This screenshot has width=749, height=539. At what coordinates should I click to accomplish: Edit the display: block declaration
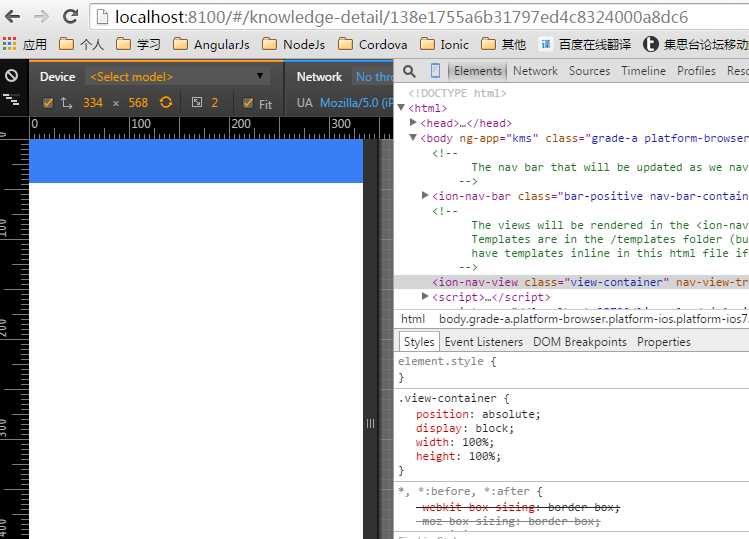coord(465,428)
